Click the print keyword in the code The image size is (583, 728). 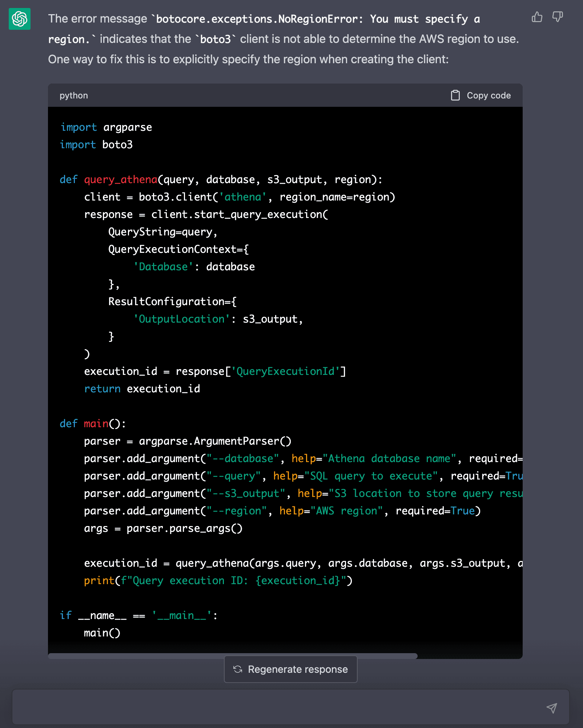click(99, 581)
